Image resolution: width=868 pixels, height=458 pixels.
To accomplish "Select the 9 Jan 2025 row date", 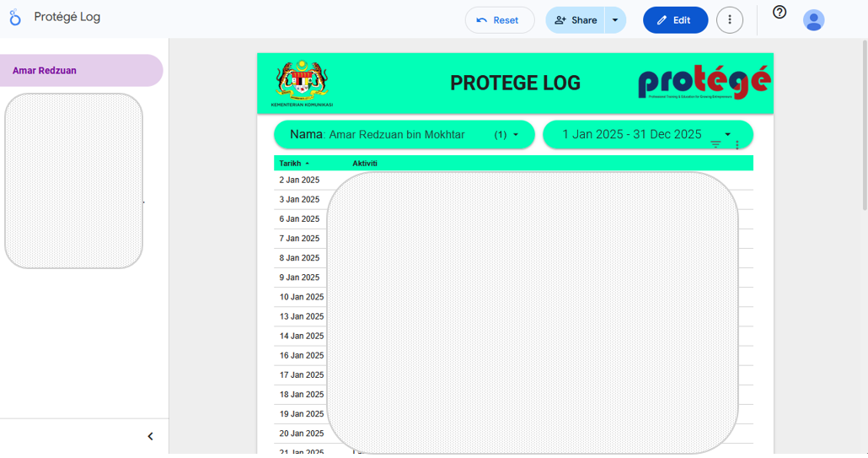I will (299, 277).
